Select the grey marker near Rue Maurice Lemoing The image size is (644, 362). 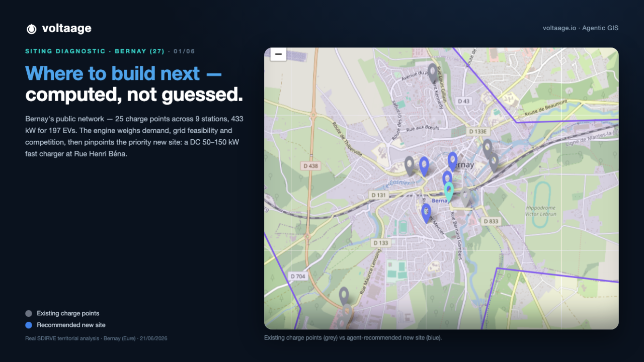[344, 296]
